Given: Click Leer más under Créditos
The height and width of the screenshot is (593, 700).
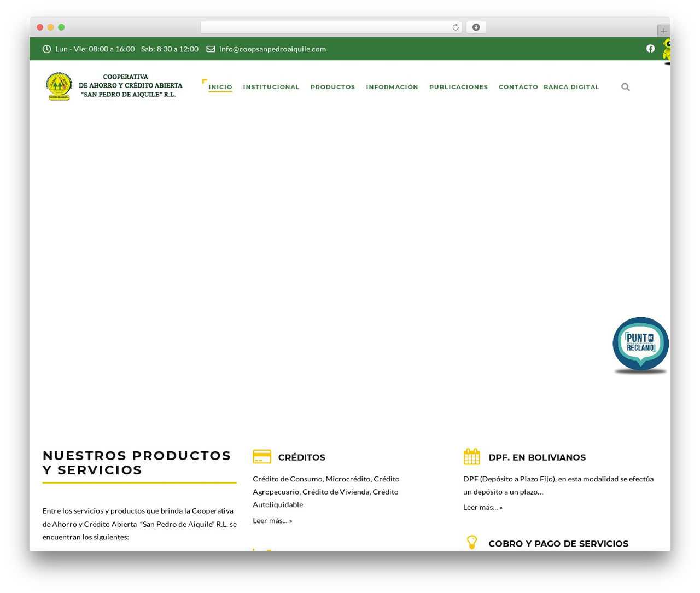Looking at the screenshot, I should (272, 521).
